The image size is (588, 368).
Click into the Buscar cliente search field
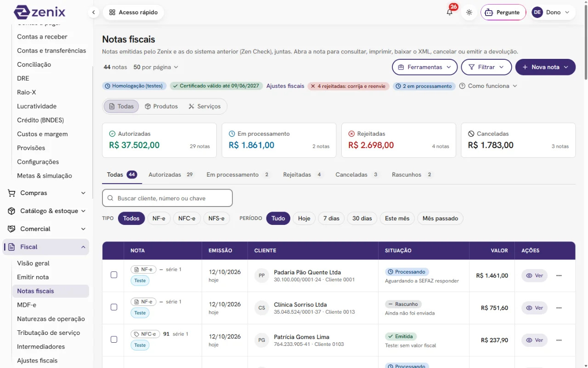[167, 198]
